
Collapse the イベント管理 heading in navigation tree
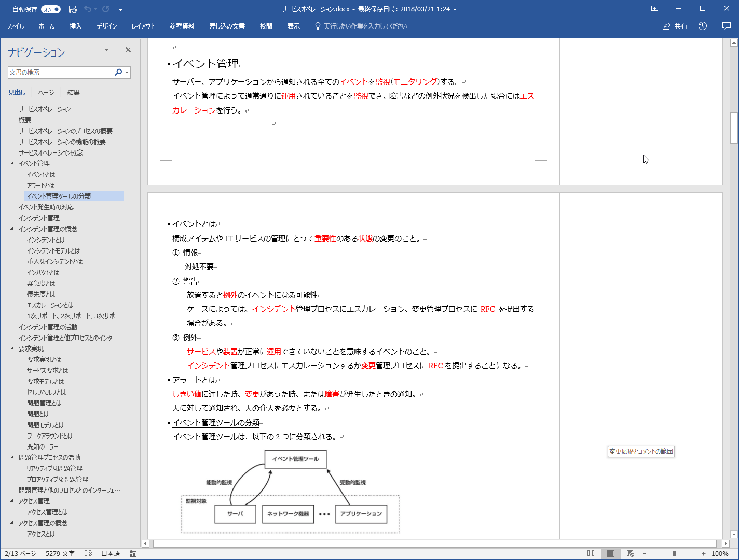click(x=12, y=163)
